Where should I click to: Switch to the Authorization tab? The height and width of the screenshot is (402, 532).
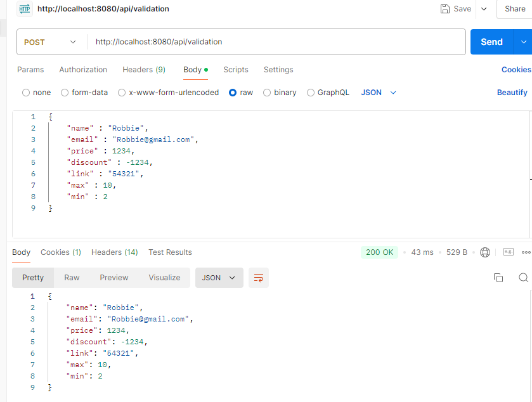coord(83,70)
